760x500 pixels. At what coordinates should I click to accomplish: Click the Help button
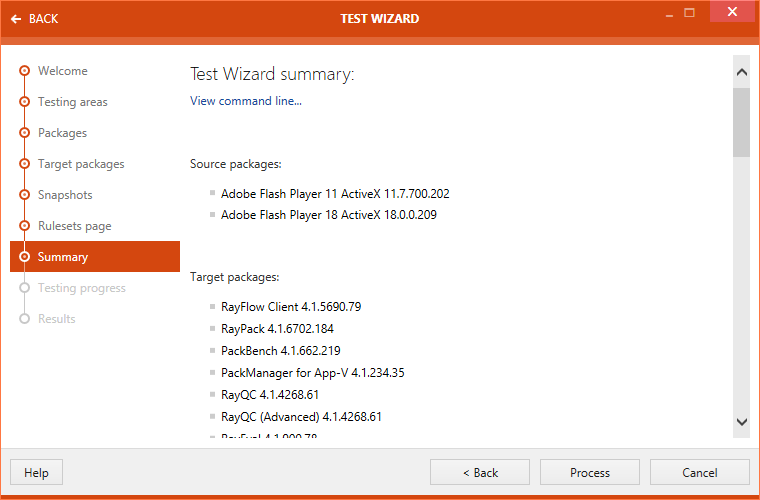(36, 472)
